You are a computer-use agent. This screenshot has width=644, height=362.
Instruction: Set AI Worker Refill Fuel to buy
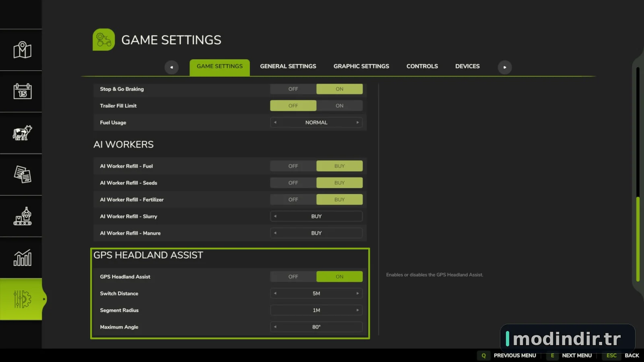339,166
